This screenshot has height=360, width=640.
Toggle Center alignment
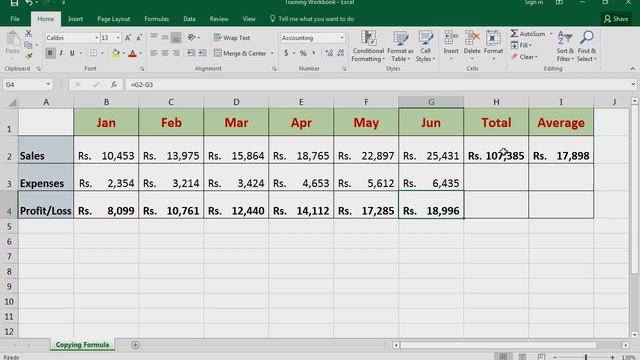165,53
